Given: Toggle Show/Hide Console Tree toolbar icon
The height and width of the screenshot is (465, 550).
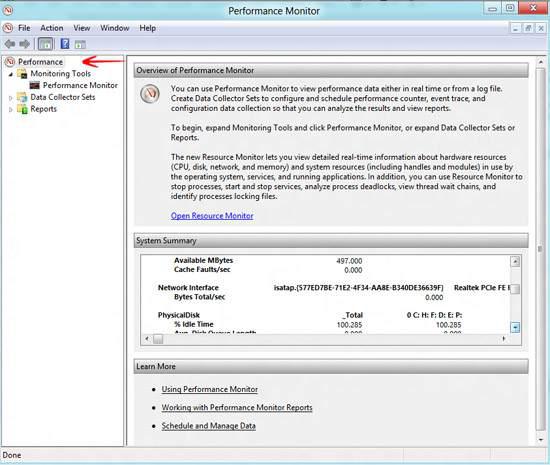Looking at the screenshot, I should tap(45, 44).
